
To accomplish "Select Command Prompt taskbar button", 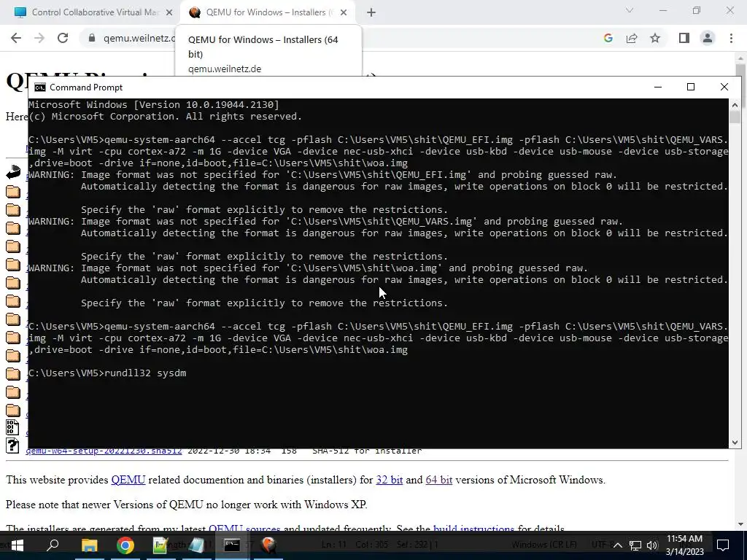I will 232,545.
